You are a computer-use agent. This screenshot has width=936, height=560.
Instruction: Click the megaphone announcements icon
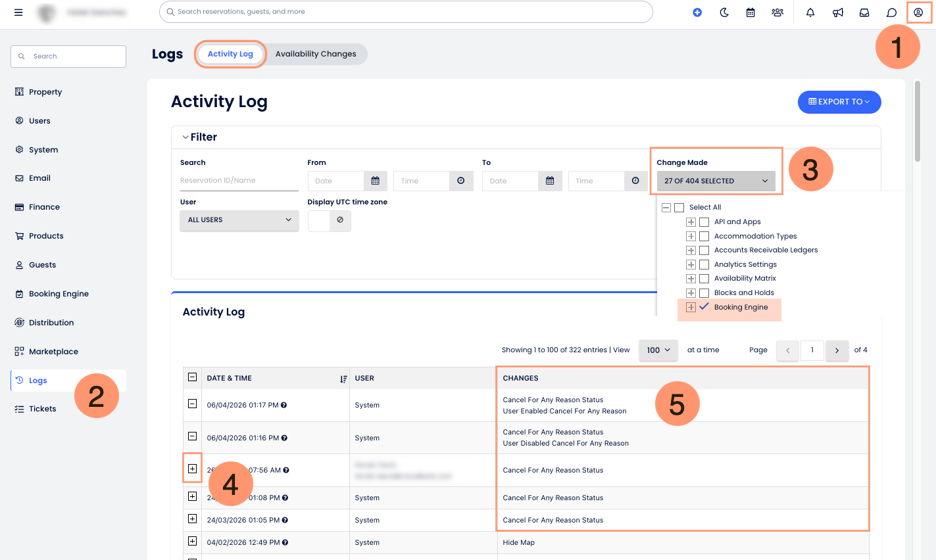click(x=837, y=12)
